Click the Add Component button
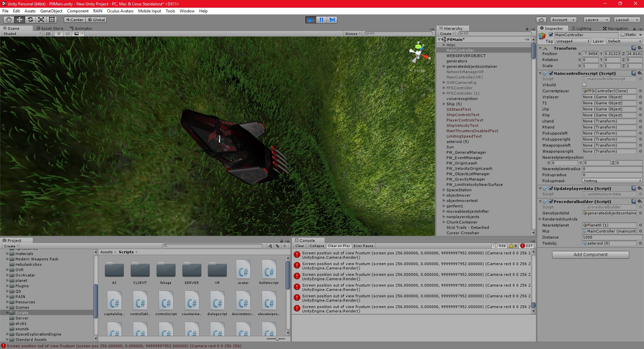The height and width of the screenshot is (349, 644). click(590, 255)
